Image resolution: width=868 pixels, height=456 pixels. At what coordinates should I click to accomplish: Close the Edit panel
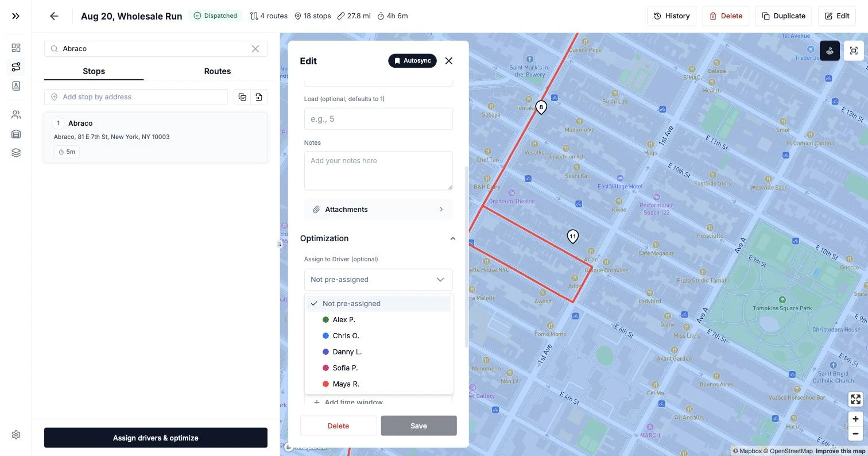pyautogui.click(x=449, y=61)
